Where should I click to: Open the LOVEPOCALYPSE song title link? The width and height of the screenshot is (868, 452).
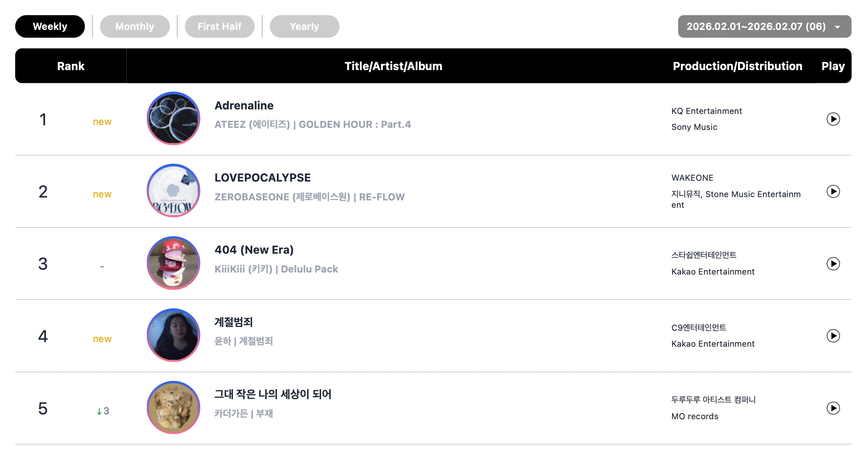pos(262,178)
